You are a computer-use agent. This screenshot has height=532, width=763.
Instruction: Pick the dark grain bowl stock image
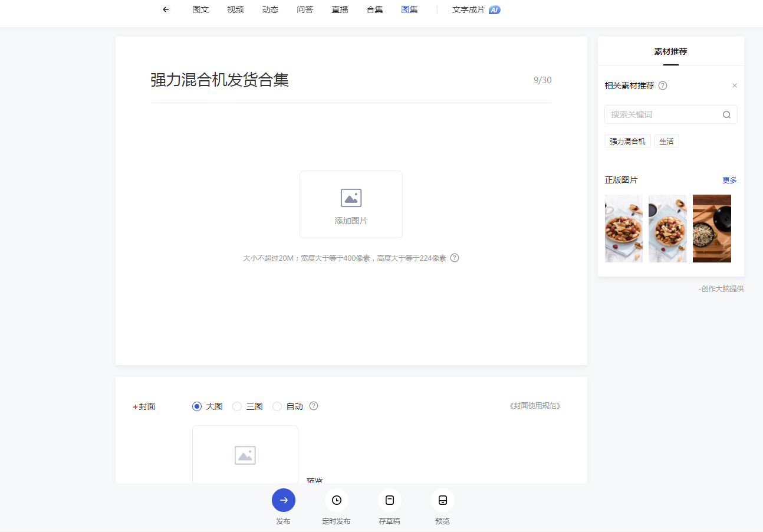(x=712, y=228)
